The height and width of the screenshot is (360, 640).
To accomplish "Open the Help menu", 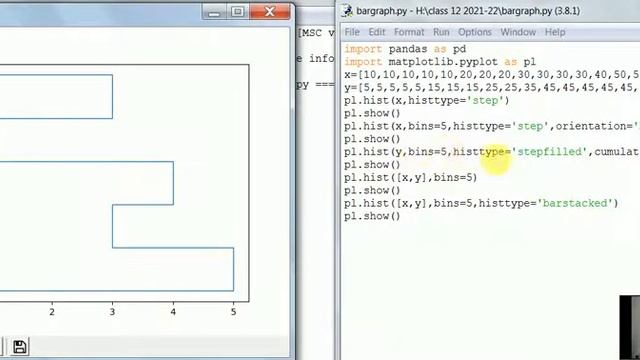I will pyautogui.click(x=555, y=32).
